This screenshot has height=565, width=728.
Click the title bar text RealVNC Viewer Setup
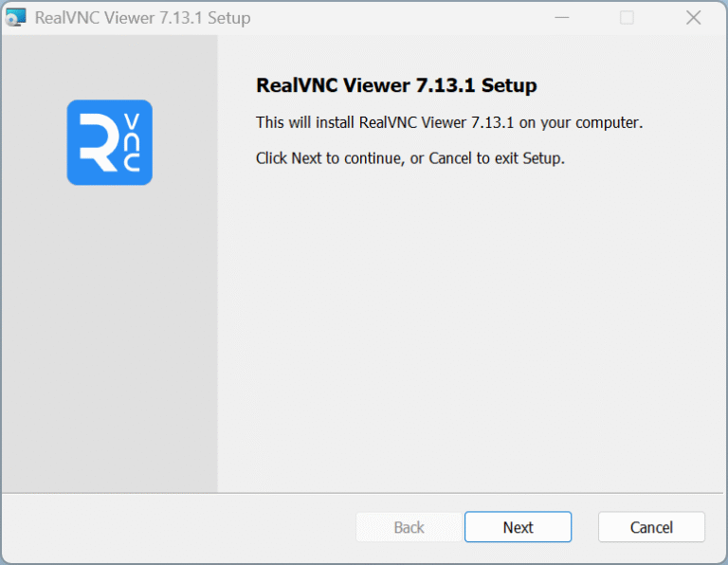(x=142, y=18)
